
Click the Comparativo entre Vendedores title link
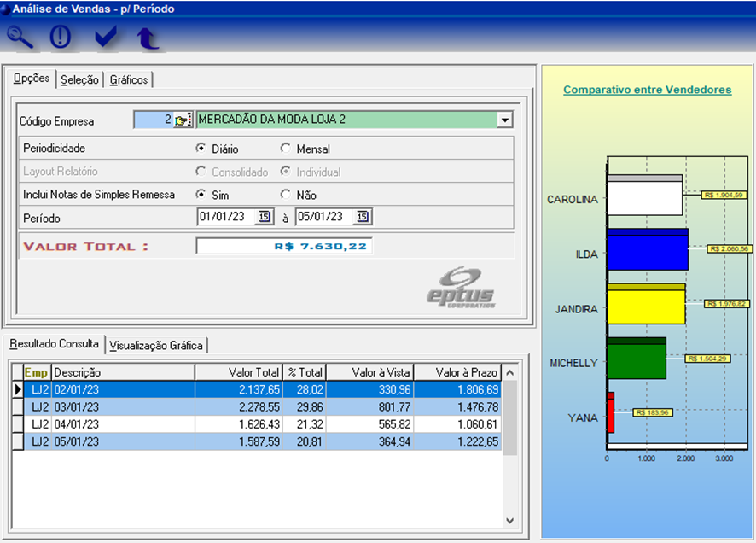pos(647,90)
